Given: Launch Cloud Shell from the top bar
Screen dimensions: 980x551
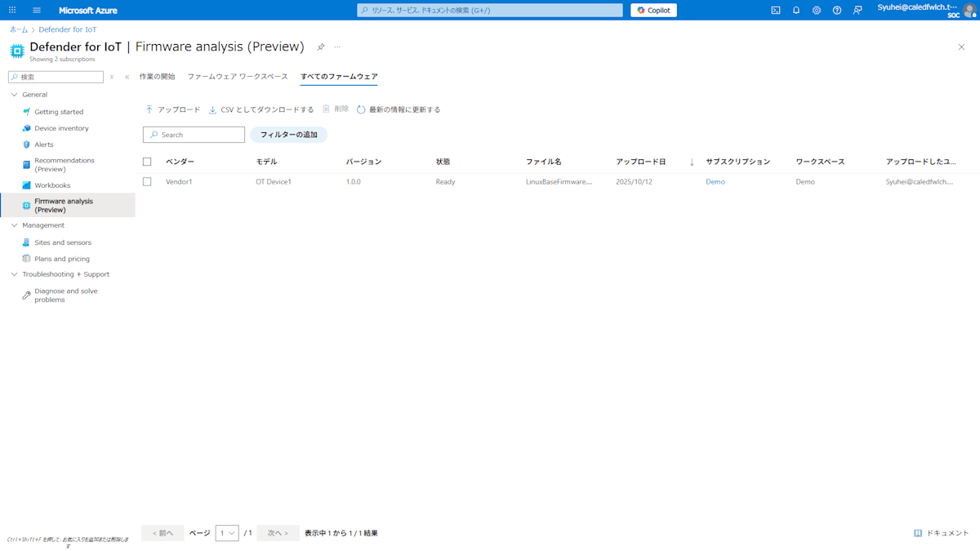Looking at the screenshot, I should point(776,10).
